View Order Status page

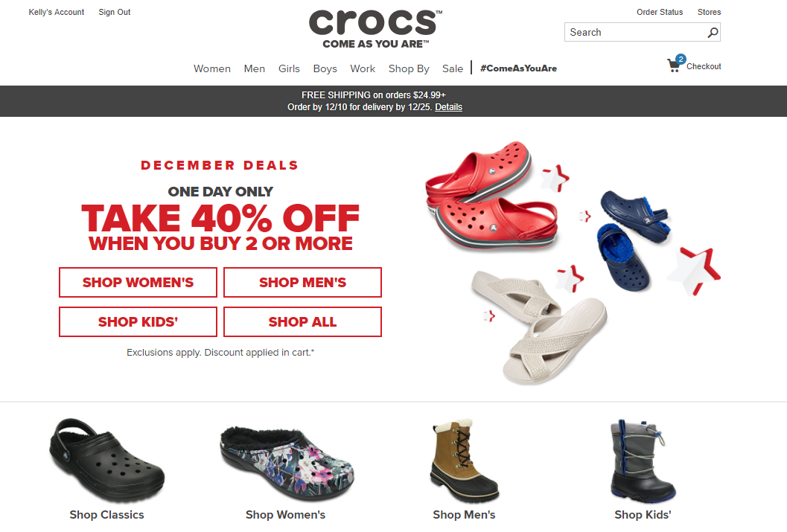[660, 12]
